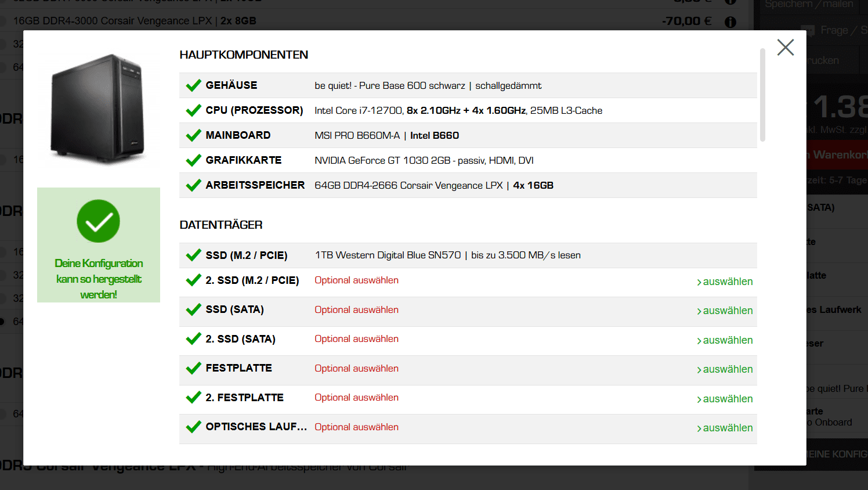Click 'auswählen' link for 2. SSD (M.2 / PCIE)
The image size is (868, 490).
coord(725,282)
